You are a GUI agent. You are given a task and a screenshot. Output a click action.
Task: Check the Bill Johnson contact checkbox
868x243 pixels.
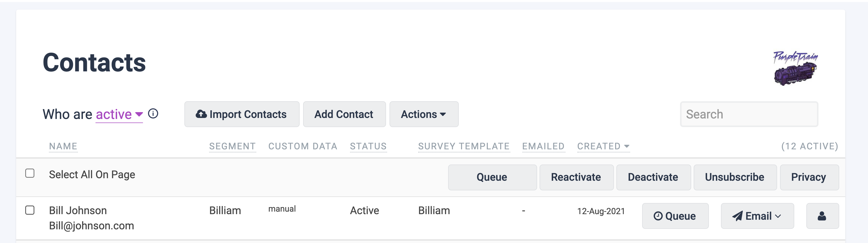pos(30,210)
